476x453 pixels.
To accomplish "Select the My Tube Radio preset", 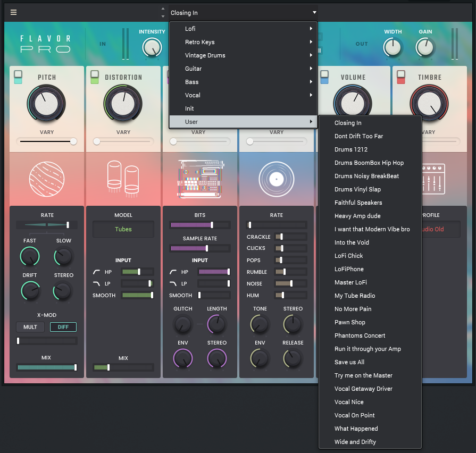I will click(x=370, y=296).
